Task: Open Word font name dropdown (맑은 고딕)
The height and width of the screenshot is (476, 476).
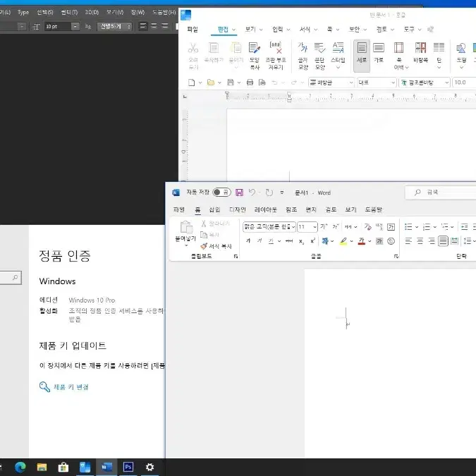Action: click(269, 227)
